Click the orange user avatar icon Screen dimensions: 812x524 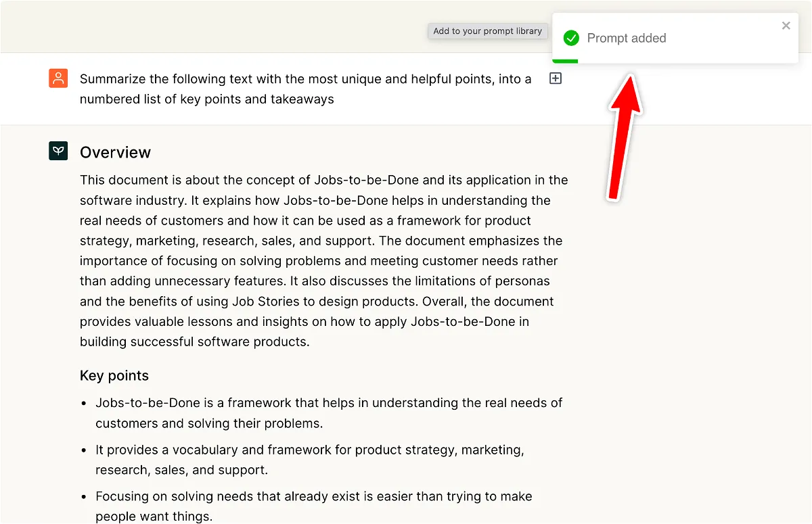58,78
